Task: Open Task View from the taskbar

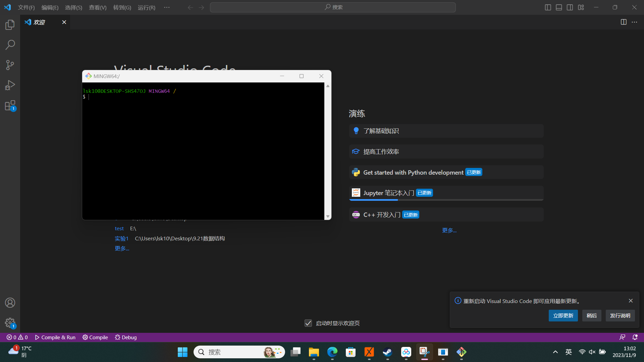Action: (296, 352)
